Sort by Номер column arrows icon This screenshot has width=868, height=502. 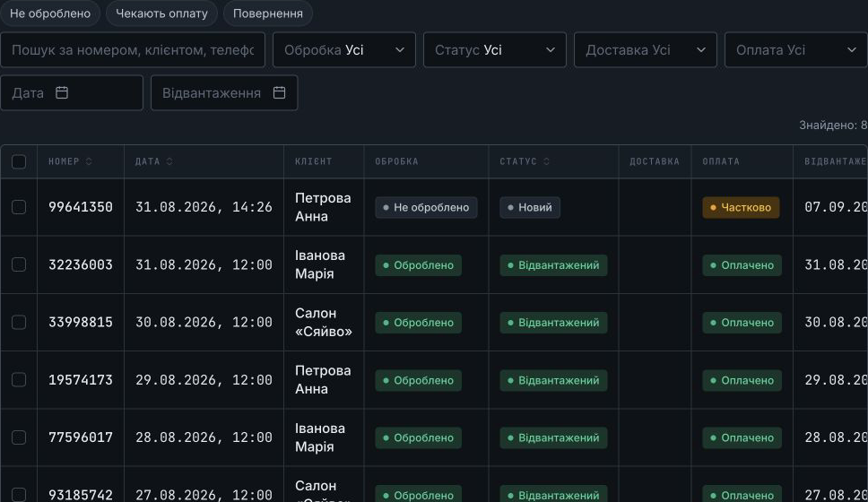[89, 161]
